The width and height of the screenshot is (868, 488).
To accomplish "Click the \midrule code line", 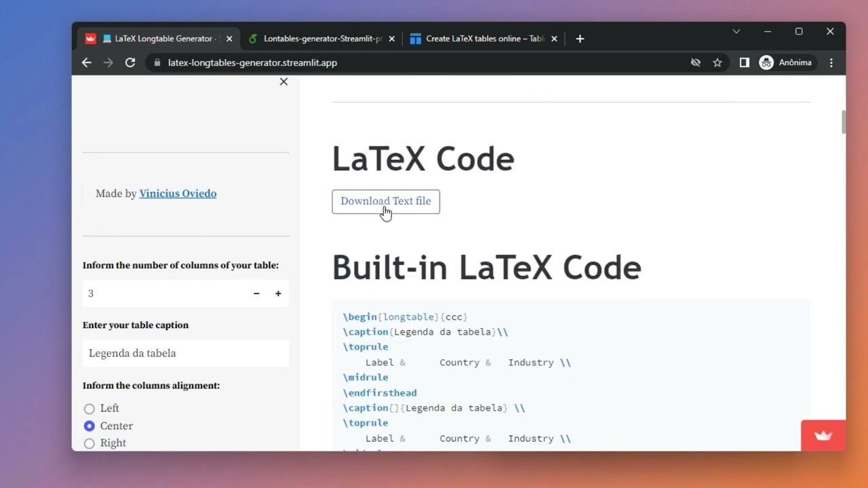I will point(366,378).
